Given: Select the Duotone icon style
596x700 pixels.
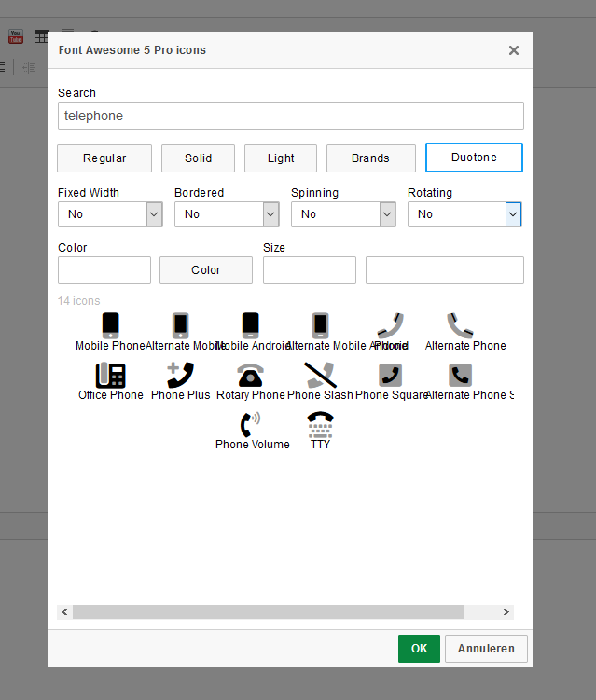Looking at the screenshot, I should tap(474, 158).
